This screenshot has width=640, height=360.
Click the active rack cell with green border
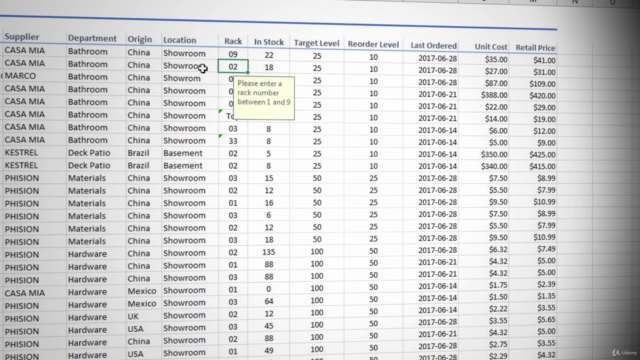tap(233, 67)
